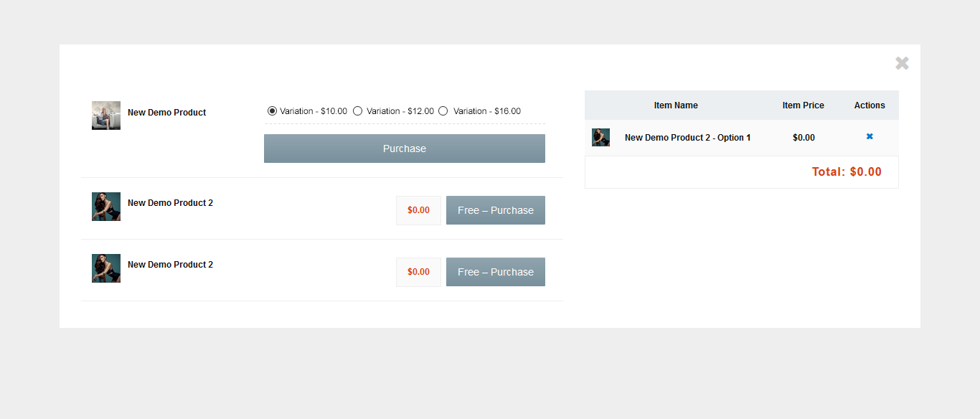980x419 pixels.
Task: Click the New Demo Product title
Action: [166, 113]
